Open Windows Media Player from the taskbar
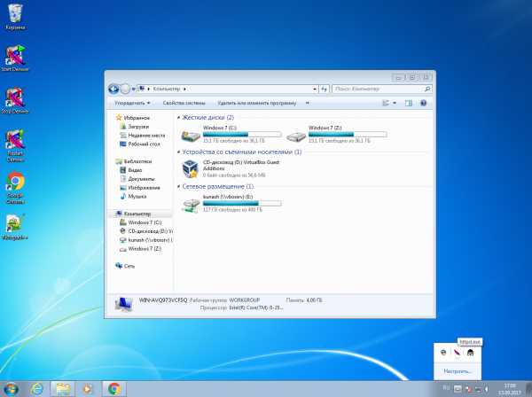Image resolution: width=532 pixels, height=397 pixels. pyautogui.click(x=87, y=389)
